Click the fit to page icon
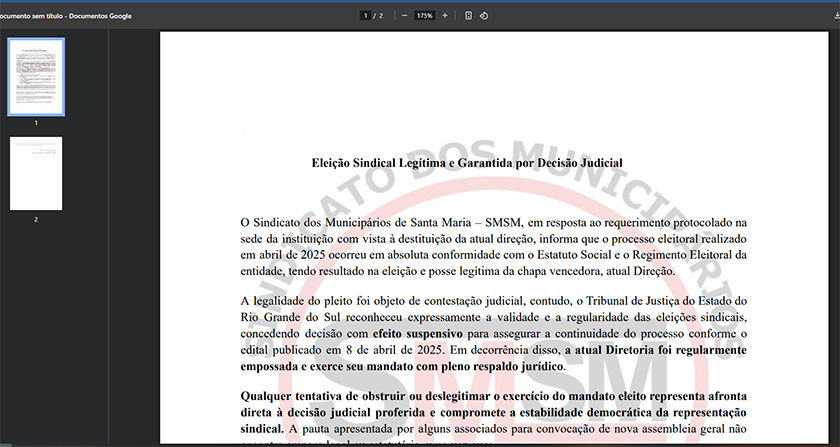The height and width of the screenshot is (447, 840). point(468,16)
